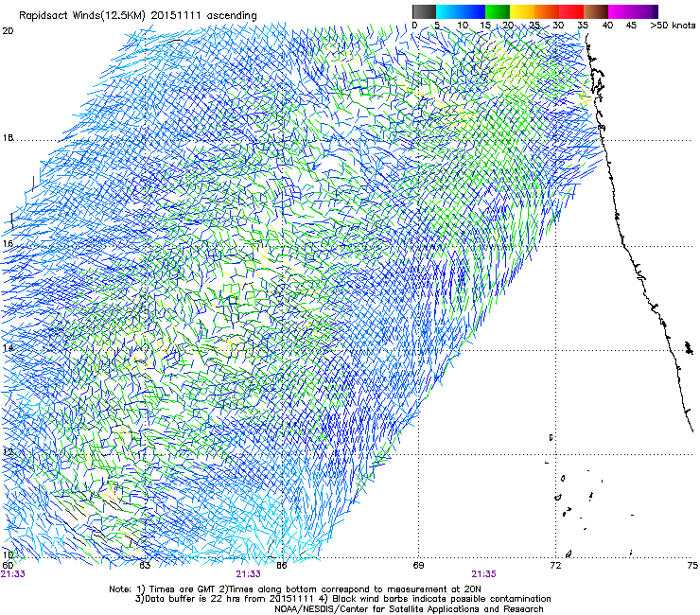700x615 pixels.
Task: Click the blue 10-15 knots legend color
Action: pyautogui.click(x=473, y=11)
